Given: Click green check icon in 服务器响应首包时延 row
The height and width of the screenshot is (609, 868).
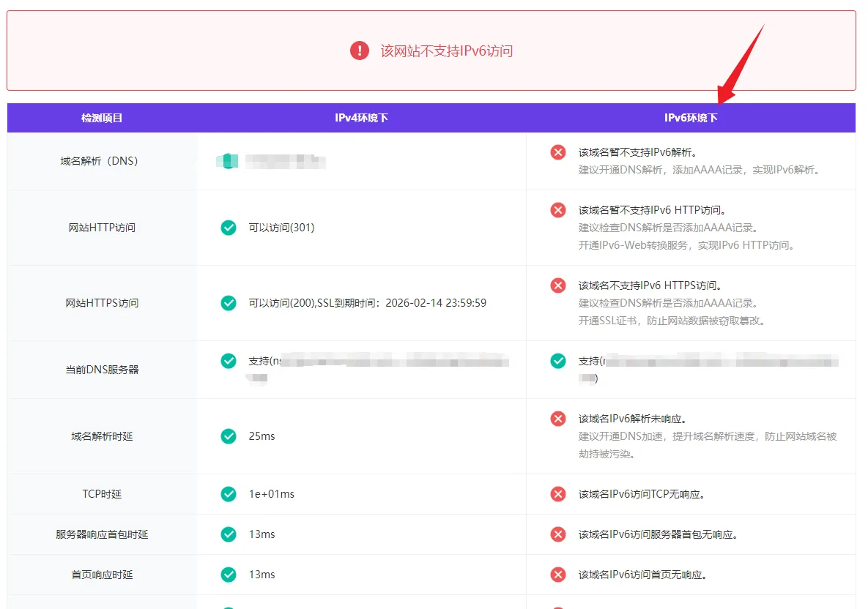Looking at the screenshot, I should (x=228, y=534).
